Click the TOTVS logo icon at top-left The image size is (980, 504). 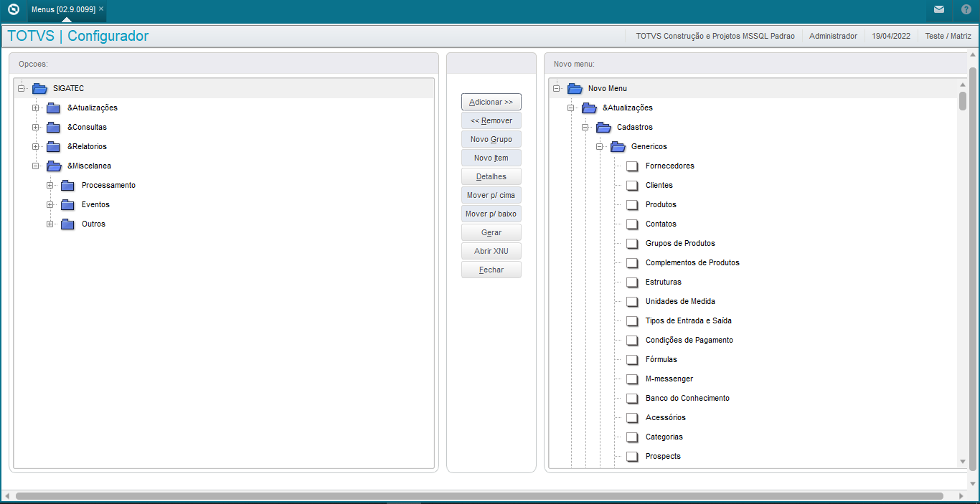coord(13,10)
